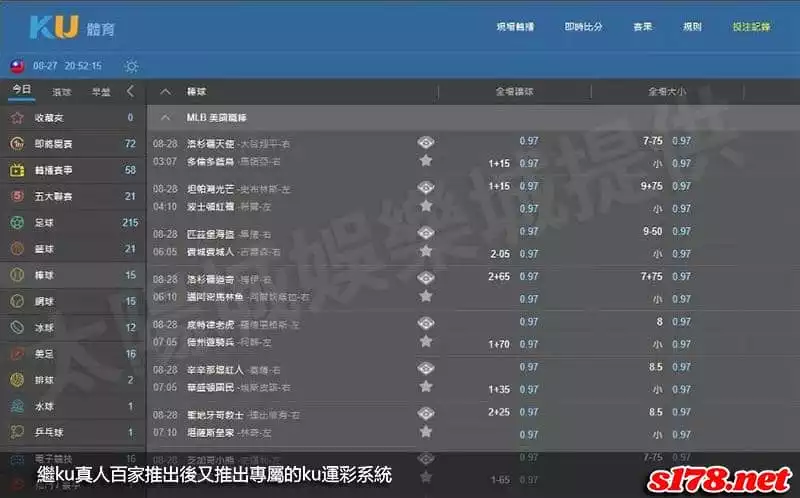The image size is (800, 498).
Task: Open the s178.net watermark link
Action: (719, 480)
